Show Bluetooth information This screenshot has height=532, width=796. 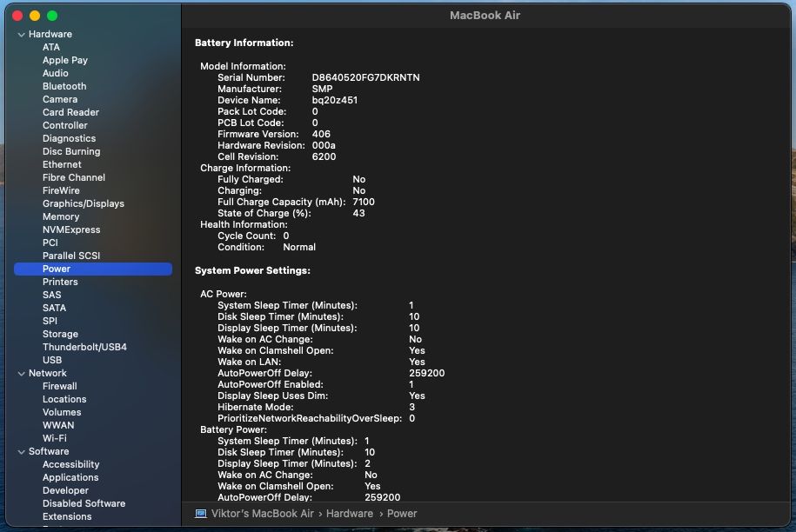point(64,86)
